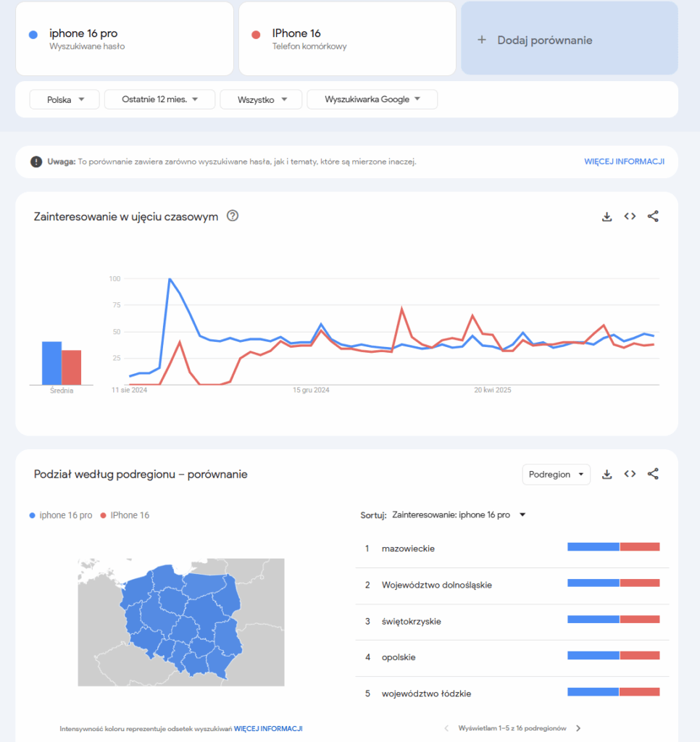Viewport: 700px width, 742px height.
Task: Add a comparison with Dodaj porównanie
Action: [570, 38]
